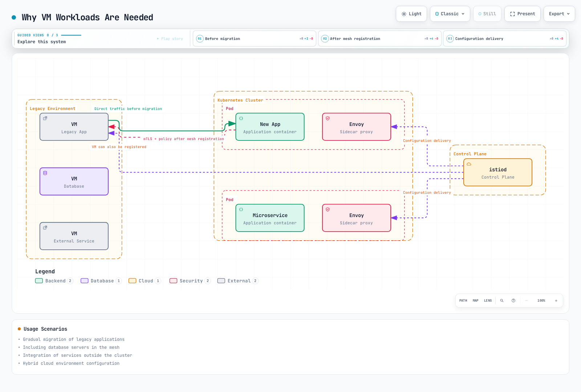Click the search magnifier icon
The image size is (581, 392).
(x=502, y=301)
